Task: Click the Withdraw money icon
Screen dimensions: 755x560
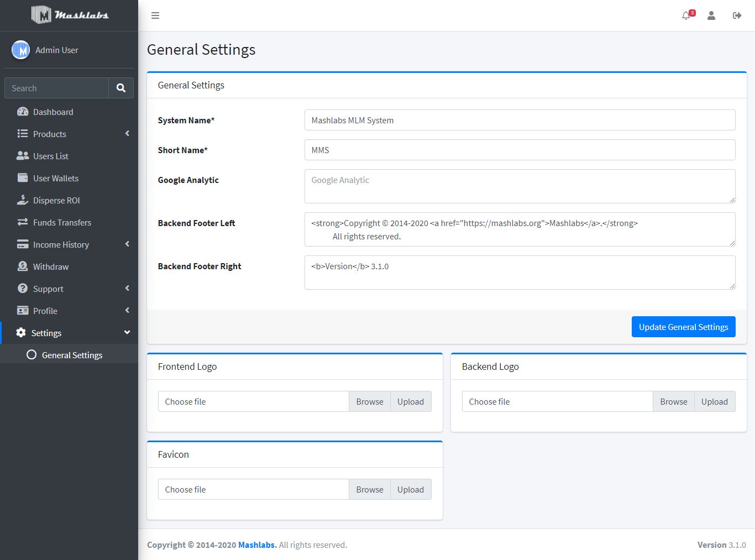Action: (23, 266)
